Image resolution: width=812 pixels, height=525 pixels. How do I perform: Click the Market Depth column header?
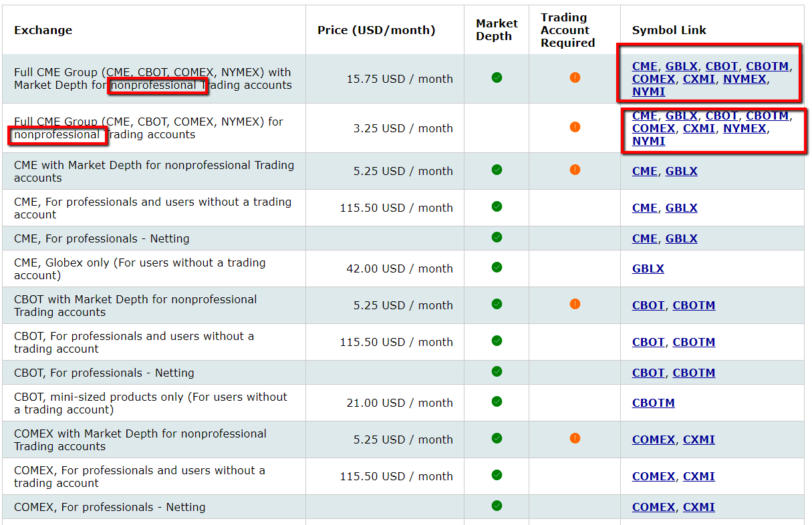coord(497,30)
